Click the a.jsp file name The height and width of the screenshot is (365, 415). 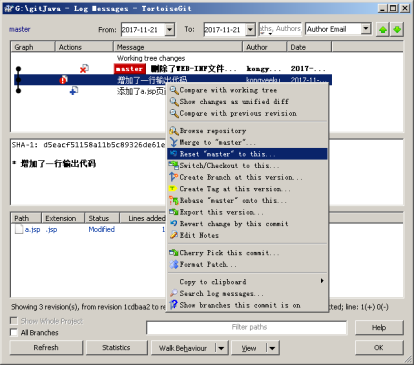coord(32,230)
